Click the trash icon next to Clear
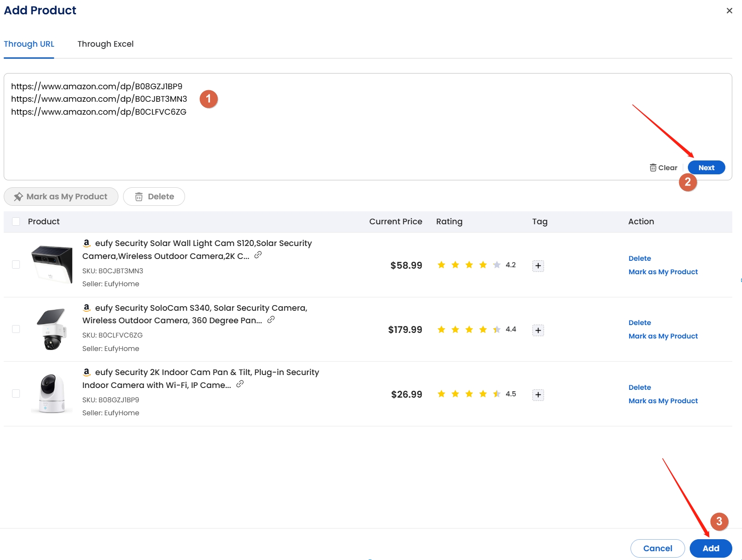 [653, 168]
